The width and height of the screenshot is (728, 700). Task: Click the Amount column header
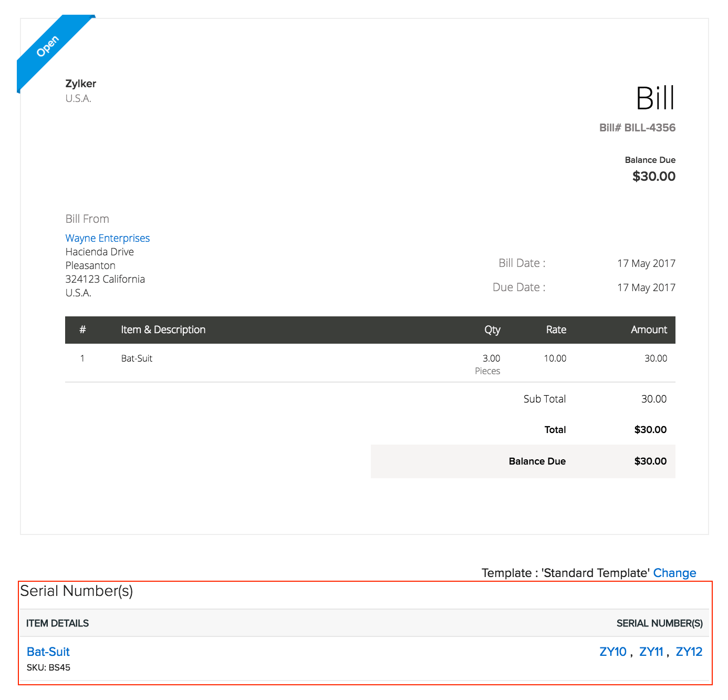pos(649,330)
